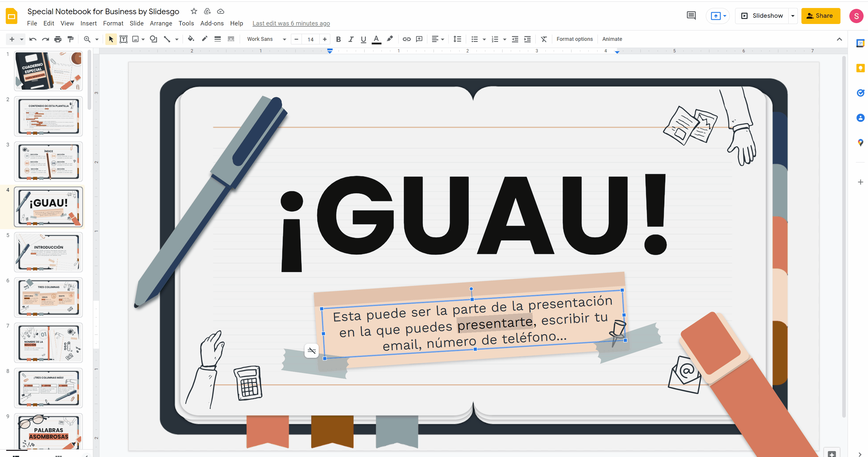
Task: Toggle the Animate panel open
Action: coord(613,38)
